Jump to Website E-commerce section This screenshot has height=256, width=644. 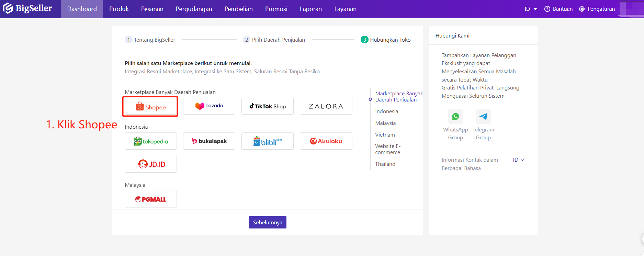pos(388,149)
